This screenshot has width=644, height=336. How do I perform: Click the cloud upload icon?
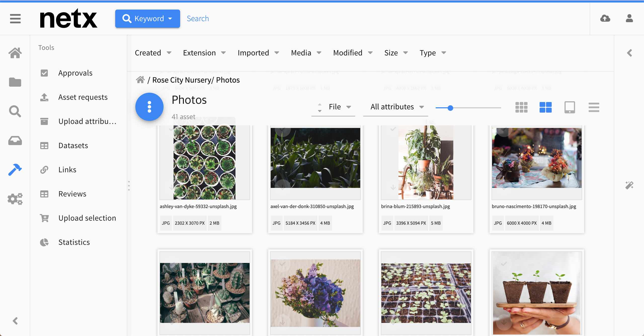605,18
